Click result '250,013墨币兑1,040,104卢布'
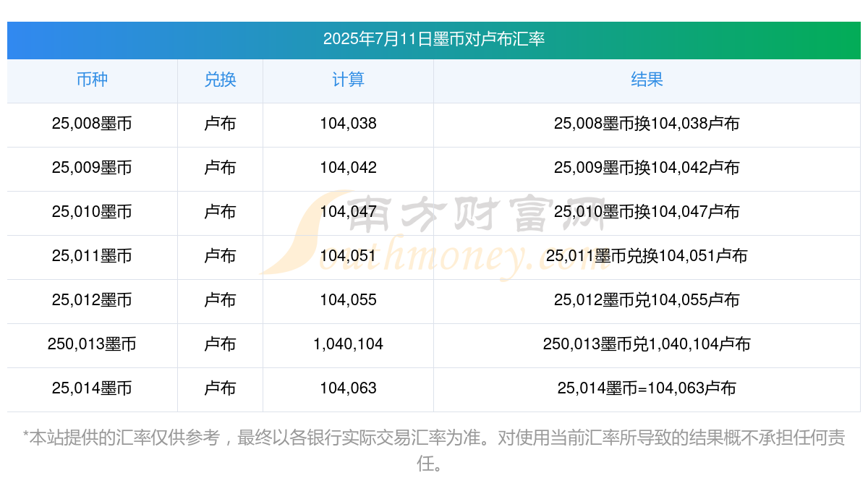Screen dimensions: 868x486 click(647, 344)
